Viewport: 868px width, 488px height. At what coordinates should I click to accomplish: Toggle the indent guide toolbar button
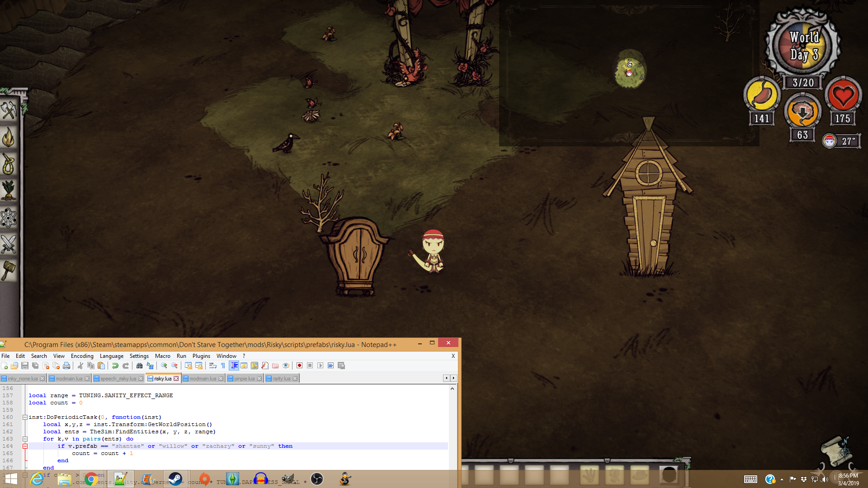[x=234, y=366]
